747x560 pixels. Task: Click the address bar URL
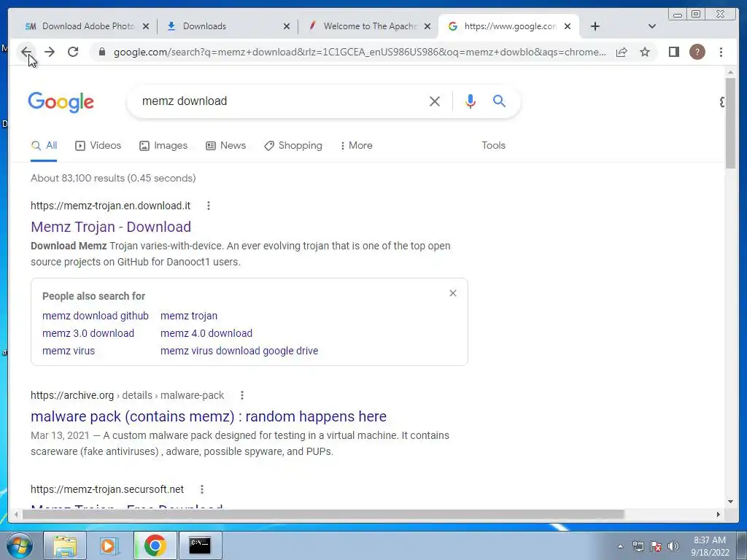pos(360,52)
